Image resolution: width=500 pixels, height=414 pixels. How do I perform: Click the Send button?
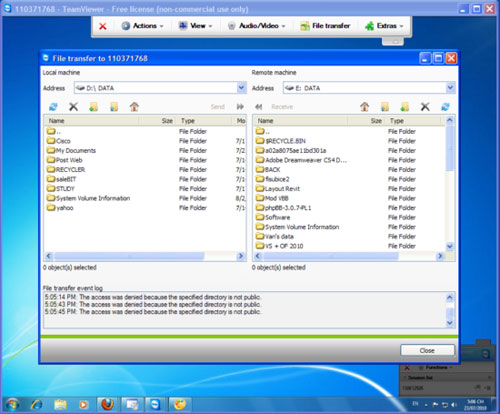click(218, 107)
